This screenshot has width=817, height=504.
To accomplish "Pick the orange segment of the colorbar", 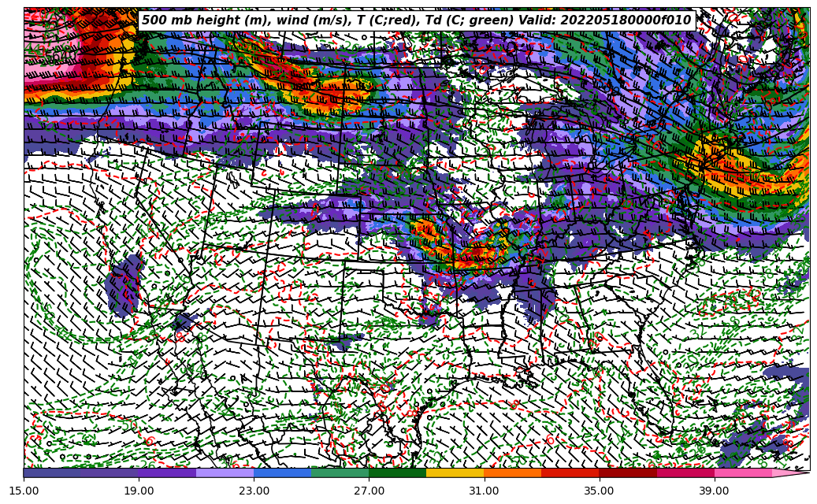I will click(x=512, y=473).
